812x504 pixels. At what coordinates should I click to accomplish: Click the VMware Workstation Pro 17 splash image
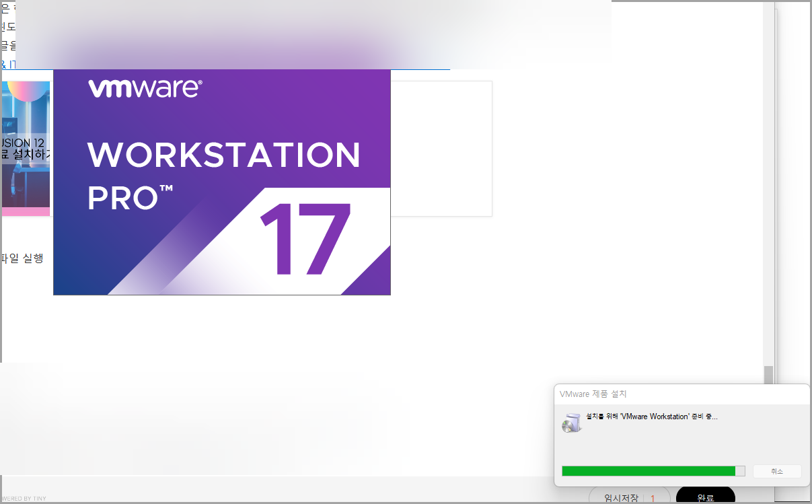(222, 182)
